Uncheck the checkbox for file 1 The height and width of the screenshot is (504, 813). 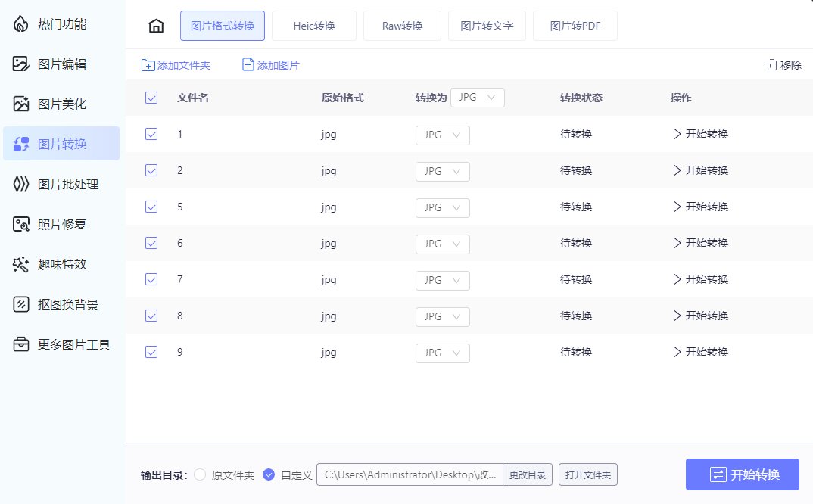(151, 134)
